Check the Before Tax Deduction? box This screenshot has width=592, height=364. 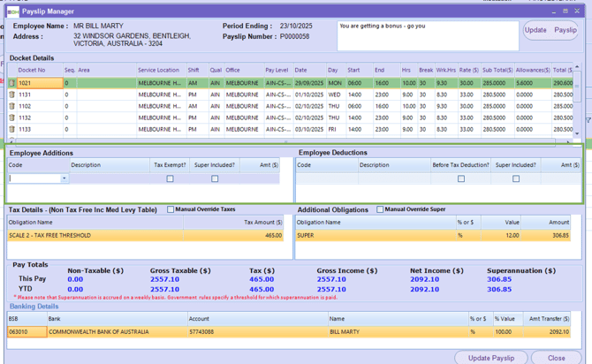coord(460,178)
